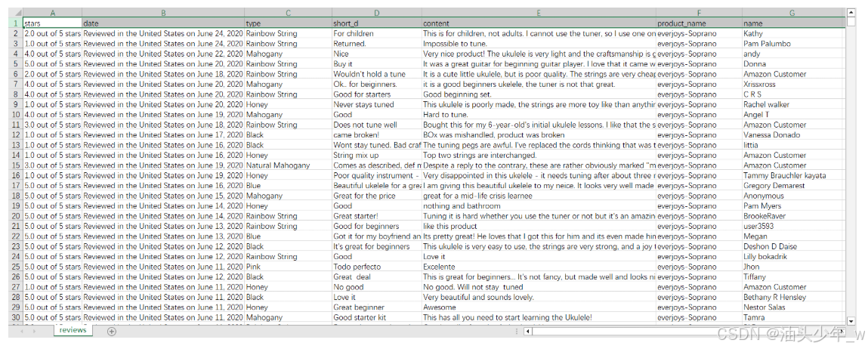Click the 'short_d' header cell
Viewport: 868px width, 349px height.
[x=377, y=23]
